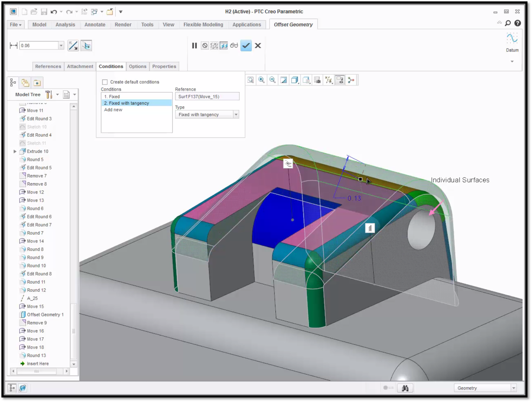Image resolution: width=532 pixels, height=402 pixels.
Task: Click the Model Tree tab icon
Action: 13,83
